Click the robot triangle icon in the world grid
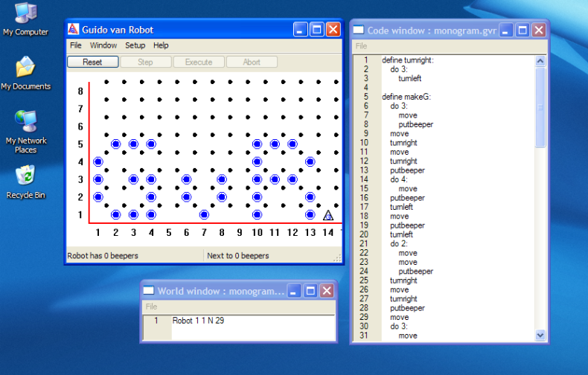The image size is (588, 375). tap(328, 215)
